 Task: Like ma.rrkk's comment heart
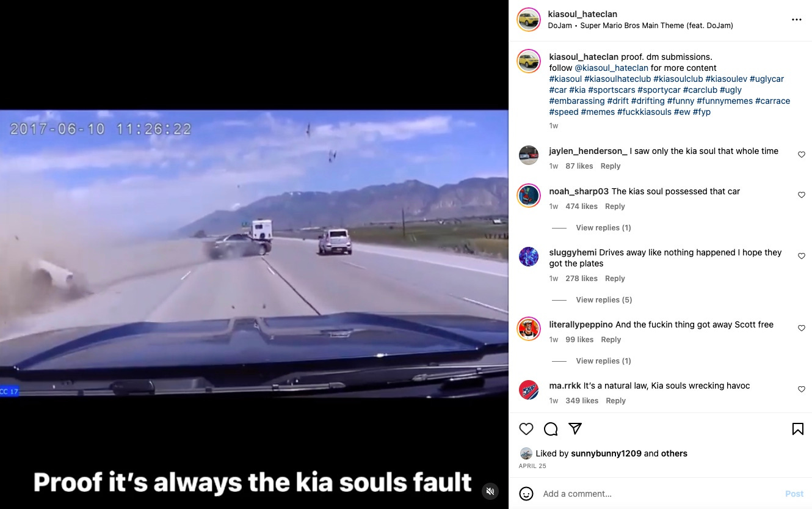pos(802,389)
